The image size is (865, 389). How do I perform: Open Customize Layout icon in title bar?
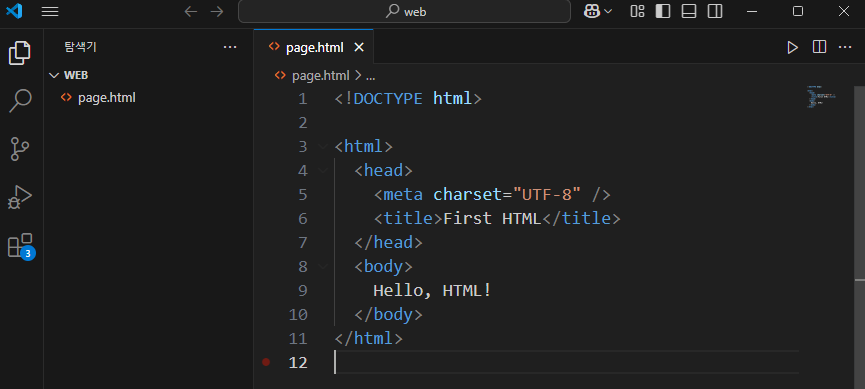click(637, 11)
